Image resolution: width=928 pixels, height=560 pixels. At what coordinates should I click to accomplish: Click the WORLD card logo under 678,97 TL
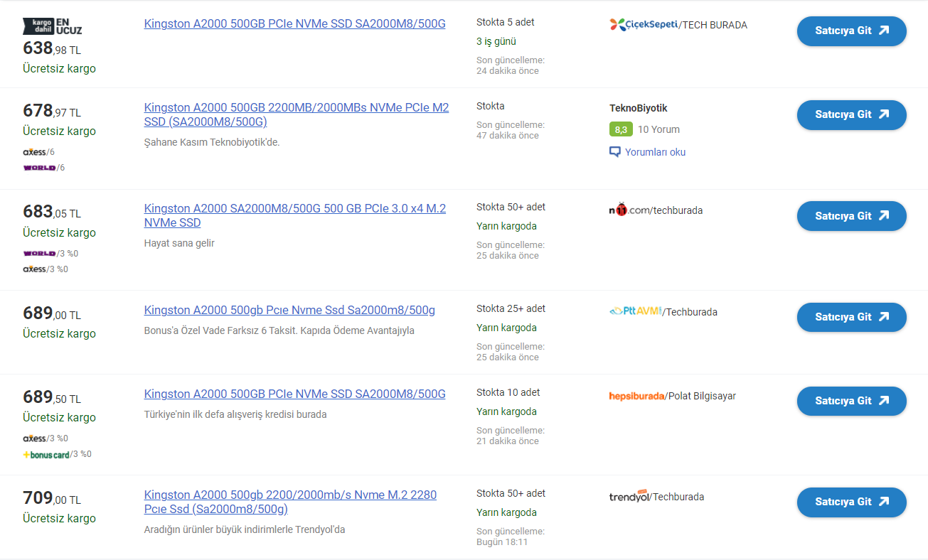tap(39, 168)
